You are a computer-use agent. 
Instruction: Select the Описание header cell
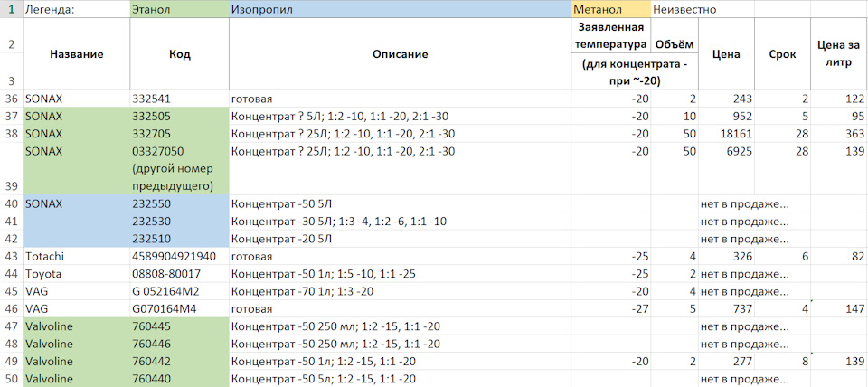pyautogui.click(x=399, y=54)
